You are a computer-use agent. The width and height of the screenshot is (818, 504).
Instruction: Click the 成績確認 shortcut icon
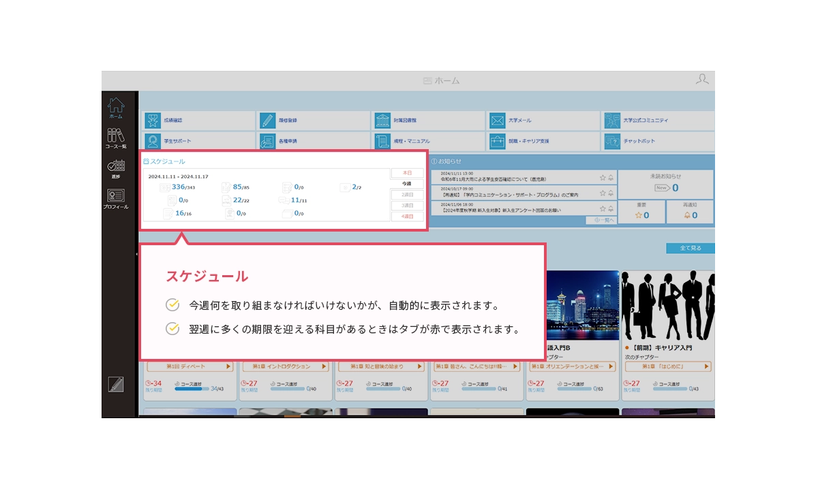(x=153, y=121)
